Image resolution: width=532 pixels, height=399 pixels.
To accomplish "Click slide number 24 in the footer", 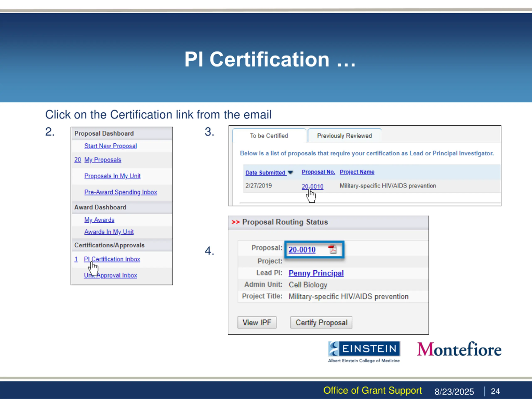I will (x=495, y=391).
